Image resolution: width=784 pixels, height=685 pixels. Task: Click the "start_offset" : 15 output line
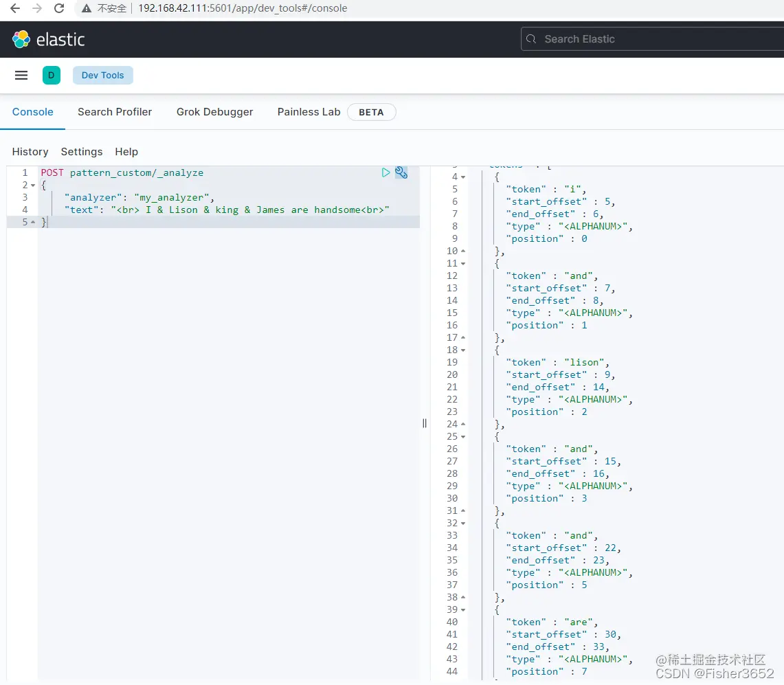coord(563,461)
